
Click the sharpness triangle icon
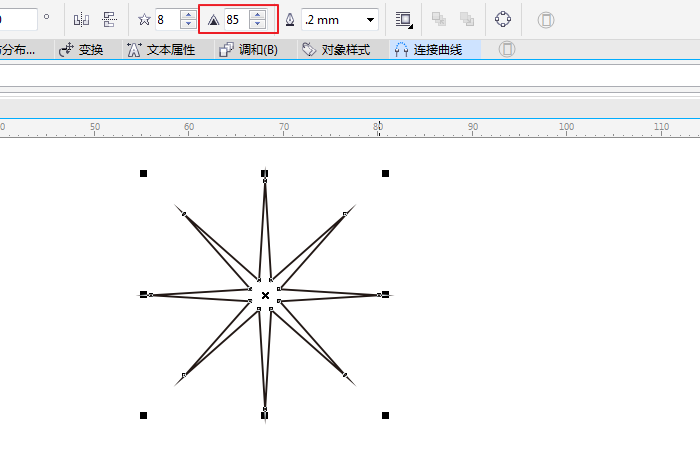(x=213, y=20)
